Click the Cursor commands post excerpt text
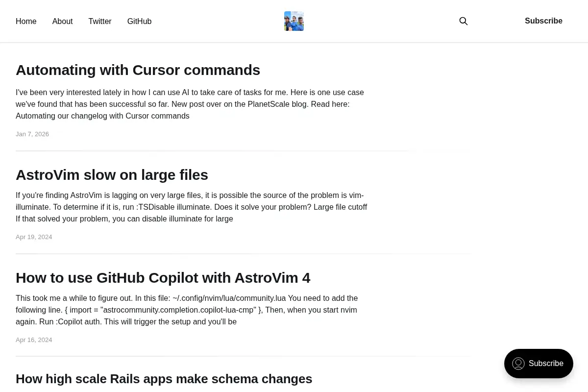 (x=192, y=104)
